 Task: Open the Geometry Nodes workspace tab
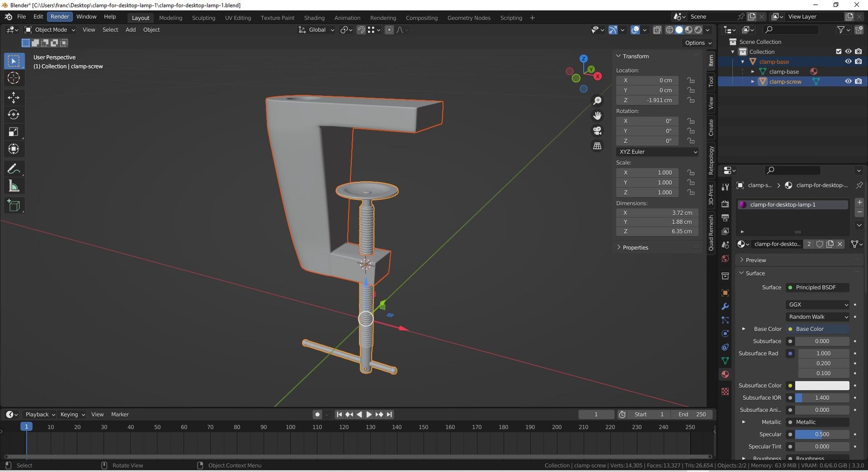click(469, 18)
